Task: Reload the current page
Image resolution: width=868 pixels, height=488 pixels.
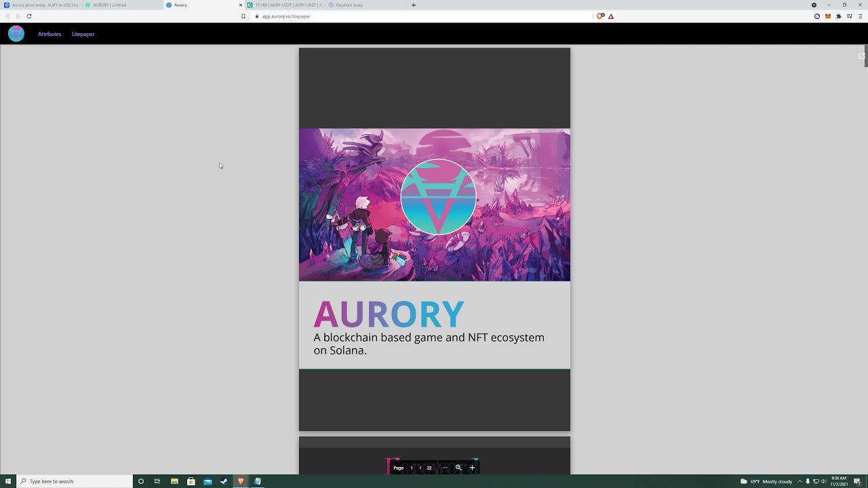Action: click(x=29, y=16)
